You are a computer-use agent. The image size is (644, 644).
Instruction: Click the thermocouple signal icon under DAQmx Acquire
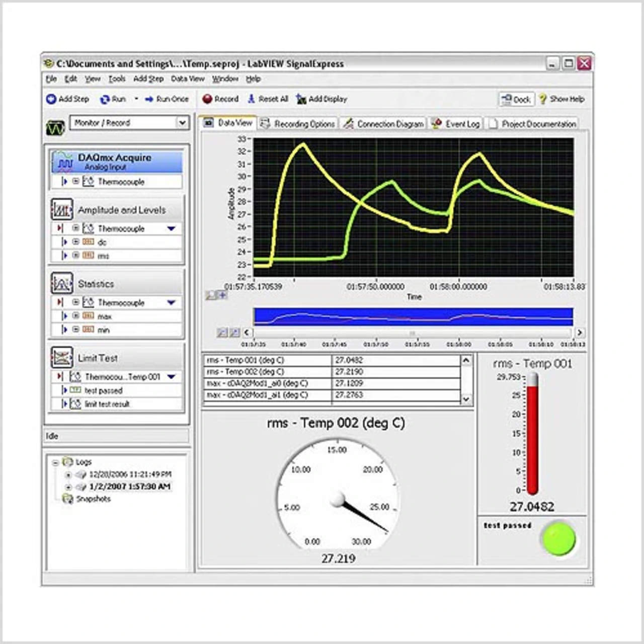(x=88, y=181)
